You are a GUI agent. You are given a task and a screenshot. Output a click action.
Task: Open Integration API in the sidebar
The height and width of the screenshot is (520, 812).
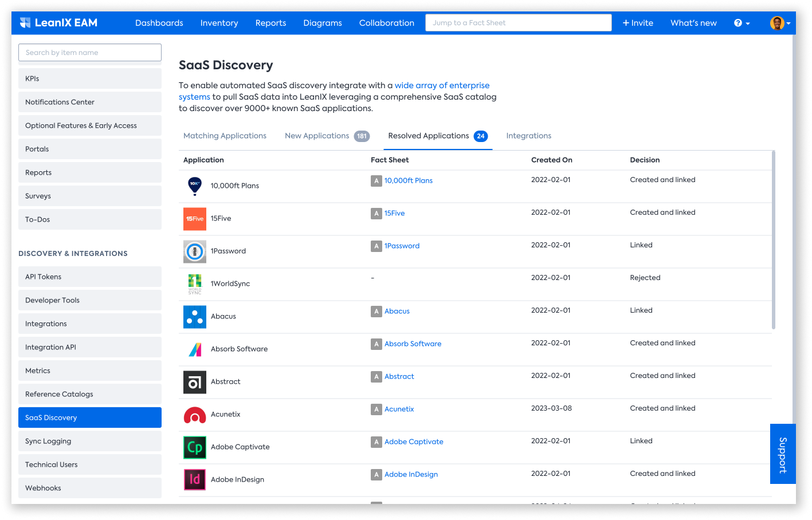pyautogui.click(x=90, y=347)
